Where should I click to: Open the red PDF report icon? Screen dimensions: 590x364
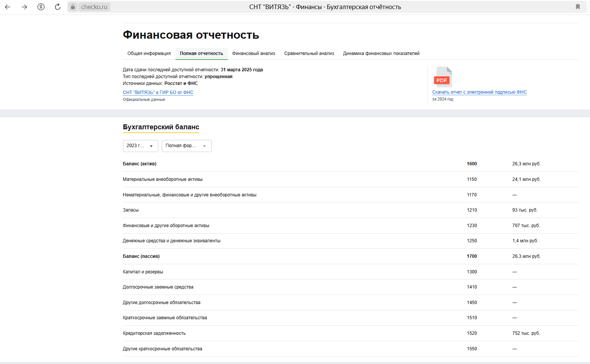[443, 77]
